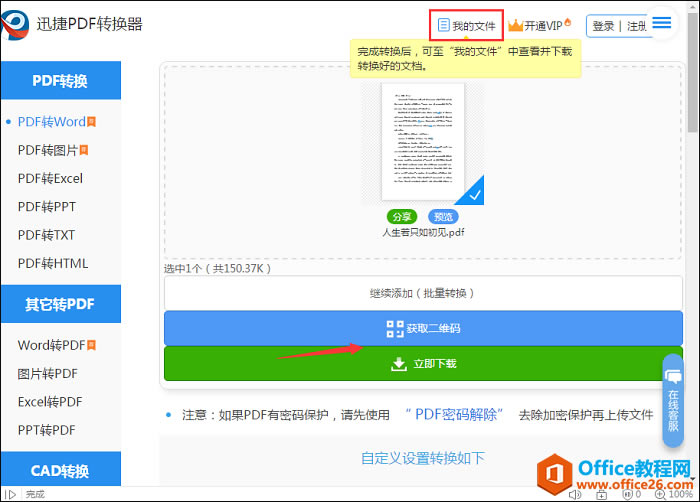Click the 注册 link

click(637, 26)
